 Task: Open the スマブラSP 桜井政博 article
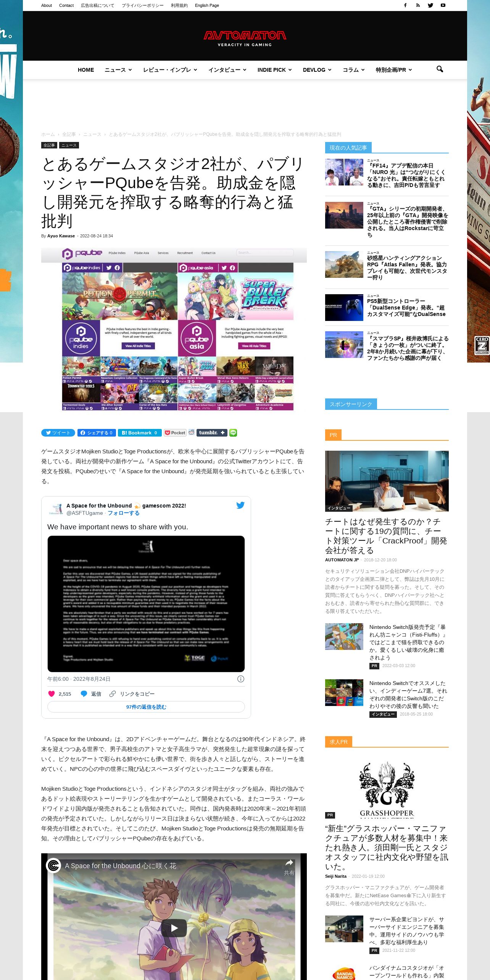click(408, 348)
